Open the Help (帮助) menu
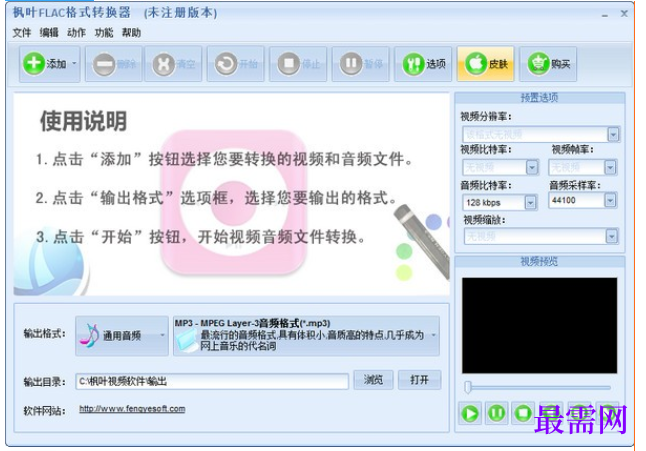Image resolution: width=646 pixels, height=451 pixels. point(131,33)
